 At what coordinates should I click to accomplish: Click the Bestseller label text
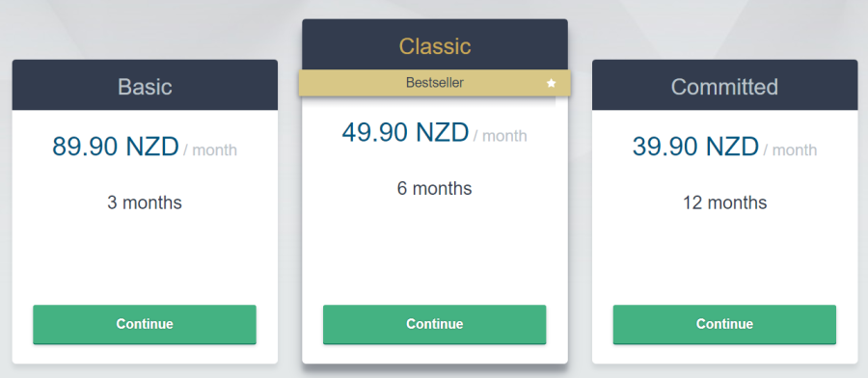435,83
